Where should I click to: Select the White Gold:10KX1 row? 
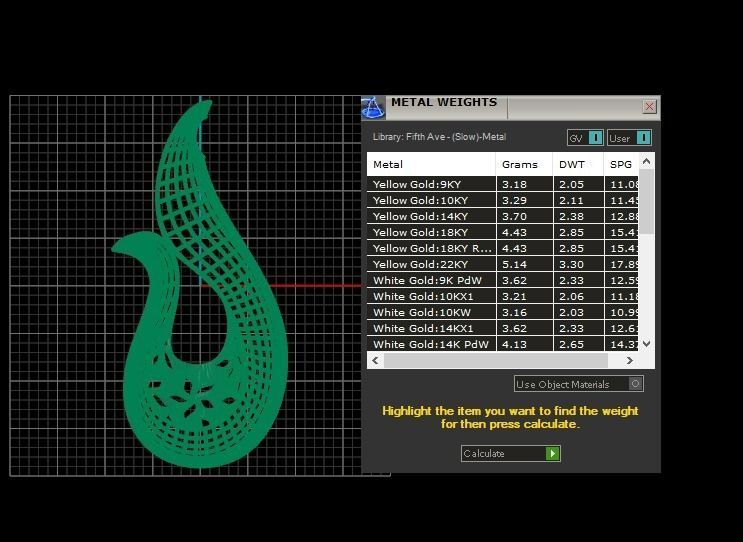point(503,297)
